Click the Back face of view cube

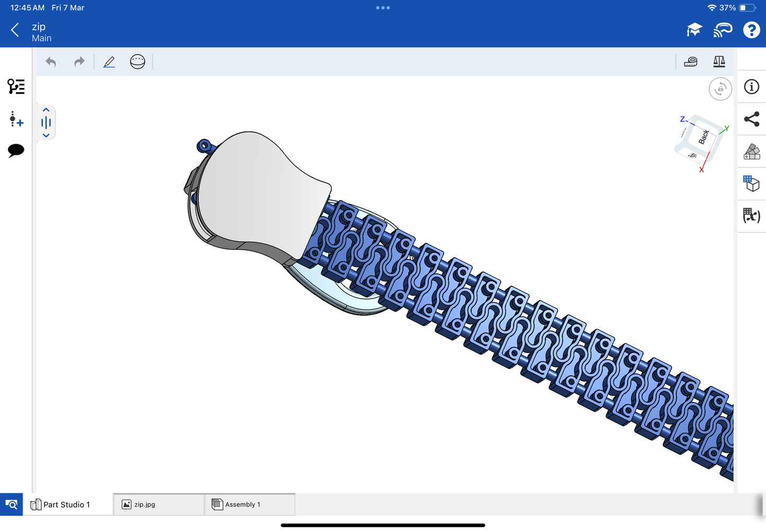pyautogui.click(x=702, y=138)
